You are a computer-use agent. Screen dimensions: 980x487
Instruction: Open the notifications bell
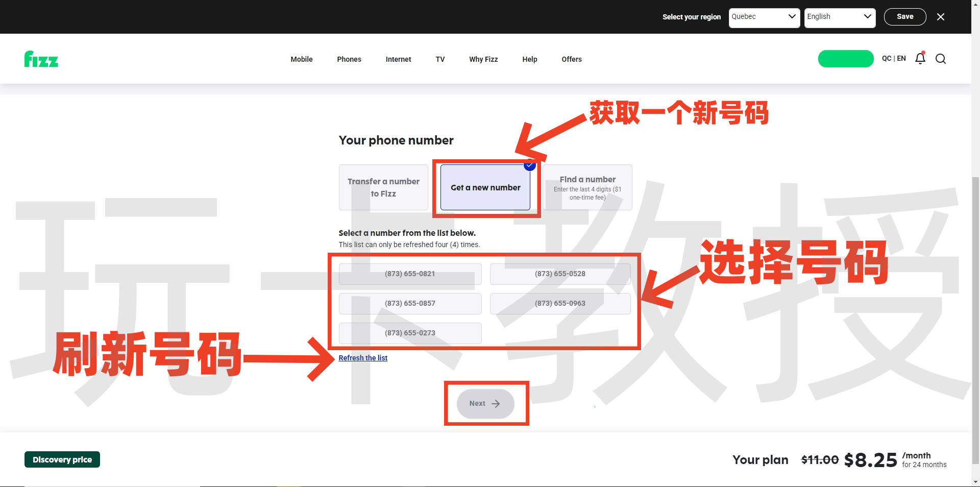[x=920, y=58]
